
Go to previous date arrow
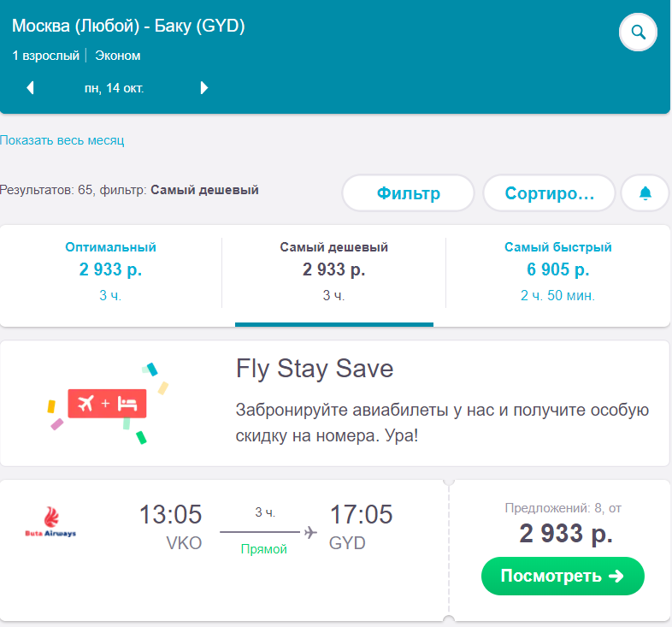pyautogui.click(x=30, y=88)
